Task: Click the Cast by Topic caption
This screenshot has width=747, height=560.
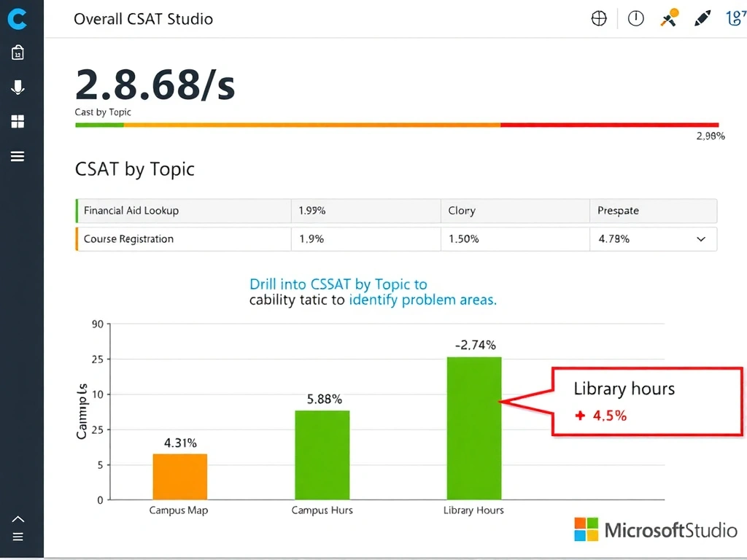Action: (x=103, y=112)
